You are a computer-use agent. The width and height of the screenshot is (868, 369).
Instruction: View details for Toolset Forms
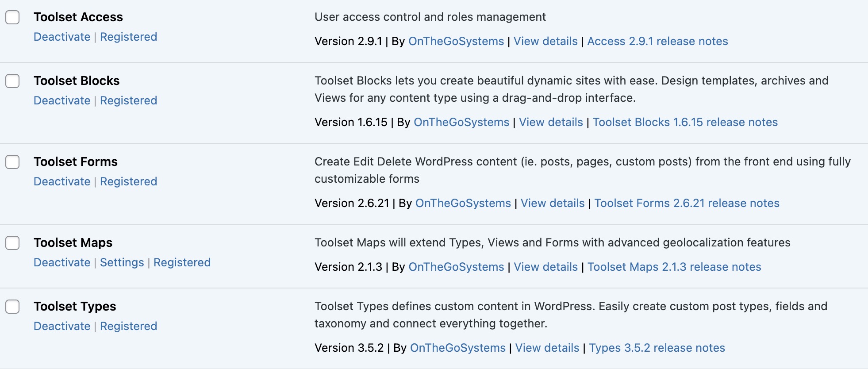pos(553,203)
